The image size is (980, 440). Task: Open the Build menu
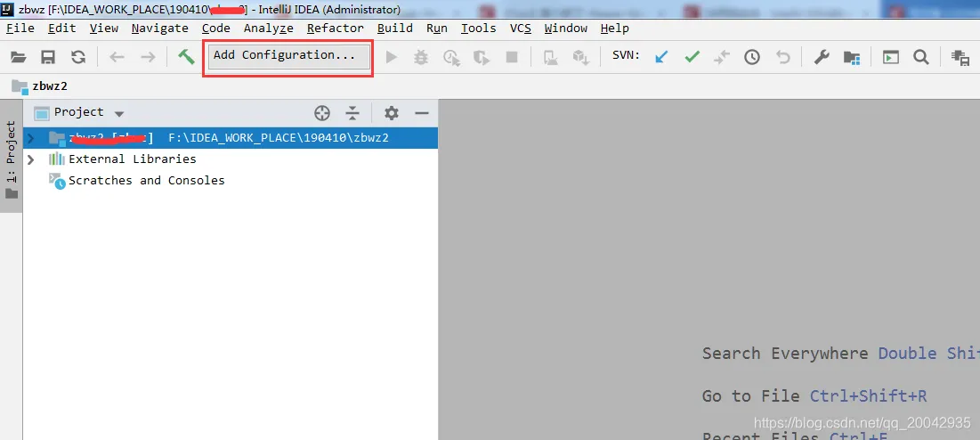tap(395, 29)
